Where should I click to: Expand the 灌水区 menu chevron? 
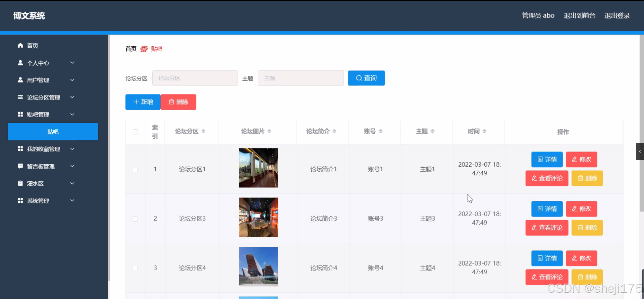pyautogui.click(x=72, y=183)
